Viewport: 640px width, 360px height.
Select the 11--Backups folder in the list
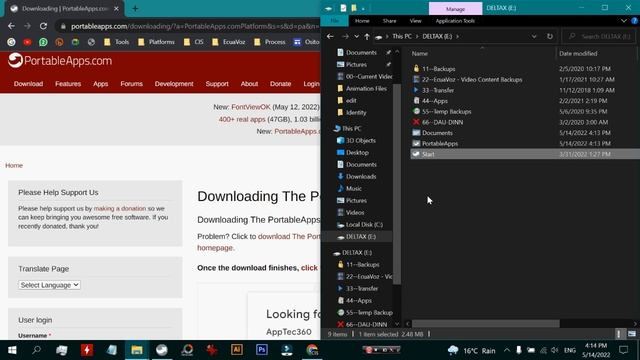439,69
